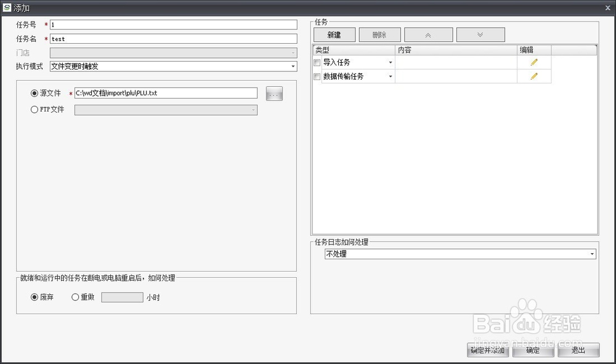This screenshot has width=616, height=364.
Task: Click the 小时 hours input field
Action: tap(122, 297)
